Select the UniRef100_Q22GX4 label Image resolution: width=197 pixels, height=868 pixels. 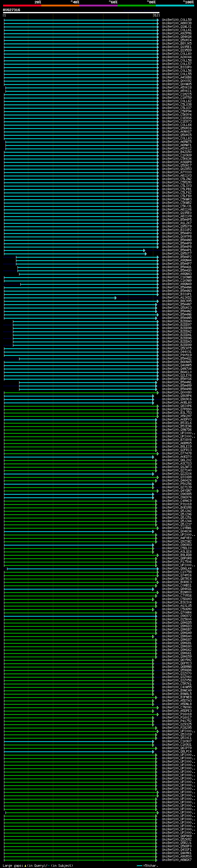click(177, 474)
